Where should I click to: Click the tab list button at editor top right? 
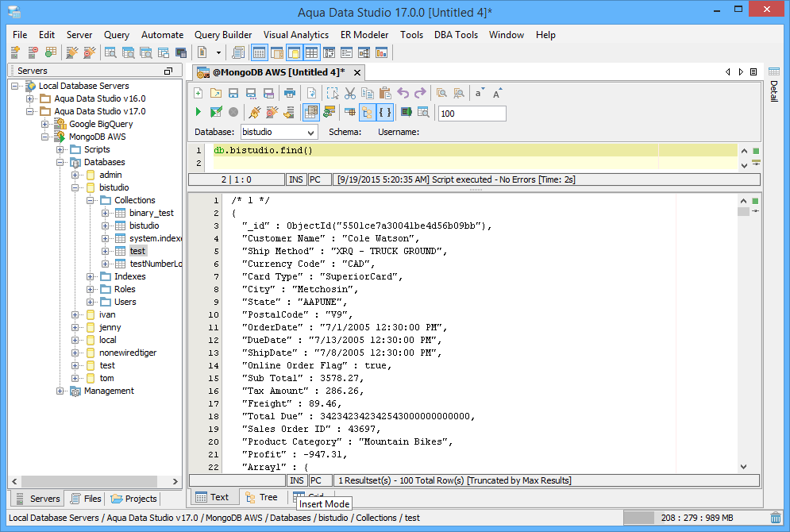pos(753,72)
